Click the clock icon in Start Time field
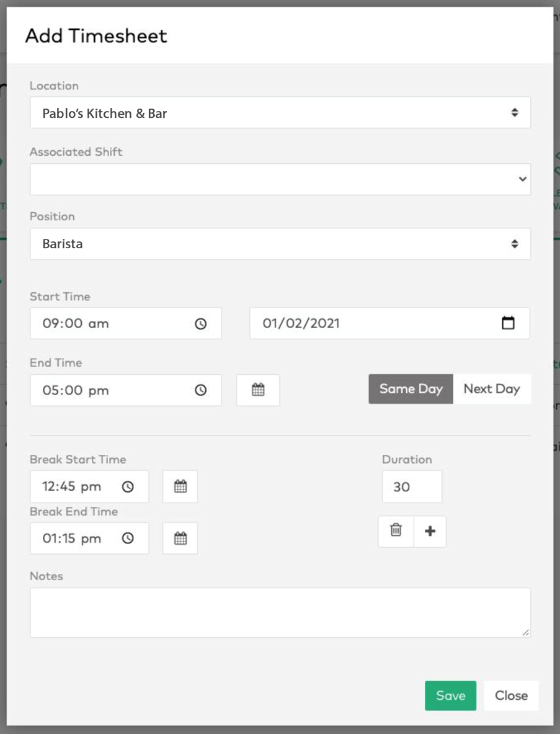This screenshot has width=560, height=734. [x=201, y=323]
